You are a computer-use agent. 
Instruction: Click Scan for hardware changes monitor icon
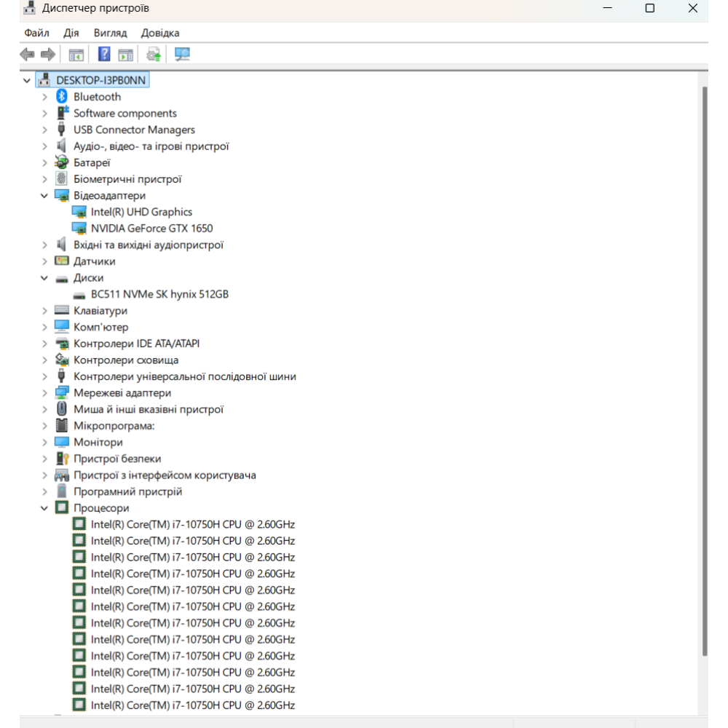pos(182,54)
